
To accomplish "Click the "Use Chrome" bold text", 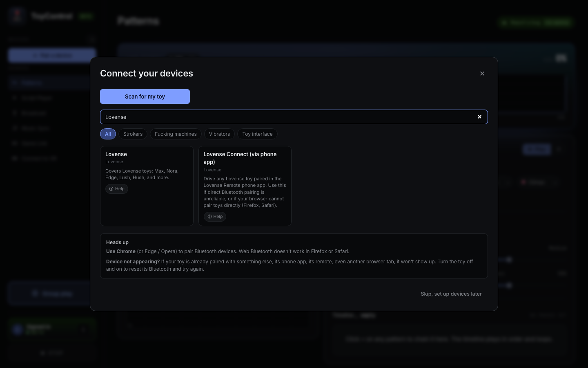I will click(x=121, y=251).
